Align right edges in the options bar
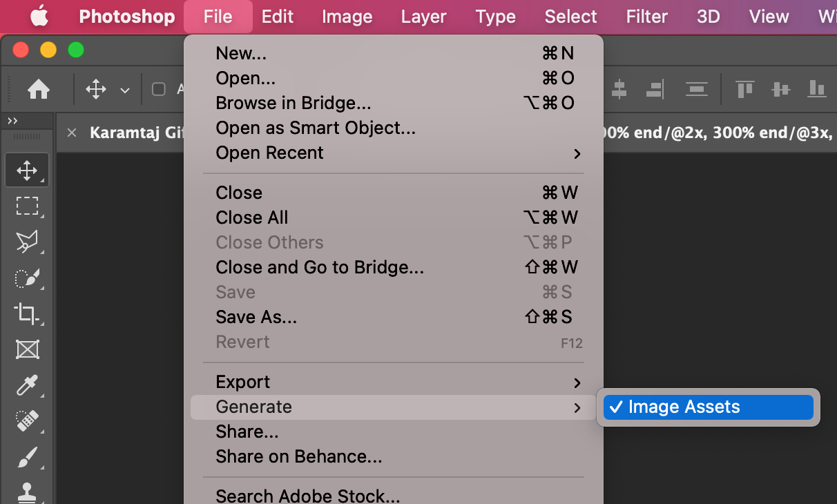 tap(655, 89)
